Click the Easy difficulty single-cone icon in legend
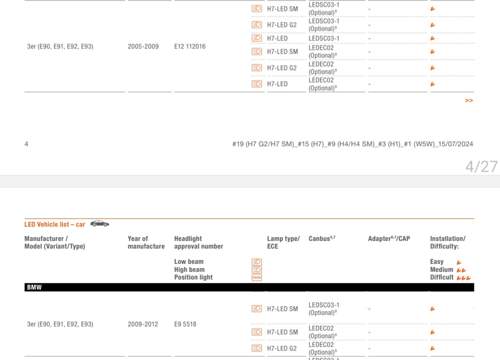This screenshot has height=360, width=500. point(459,262)
